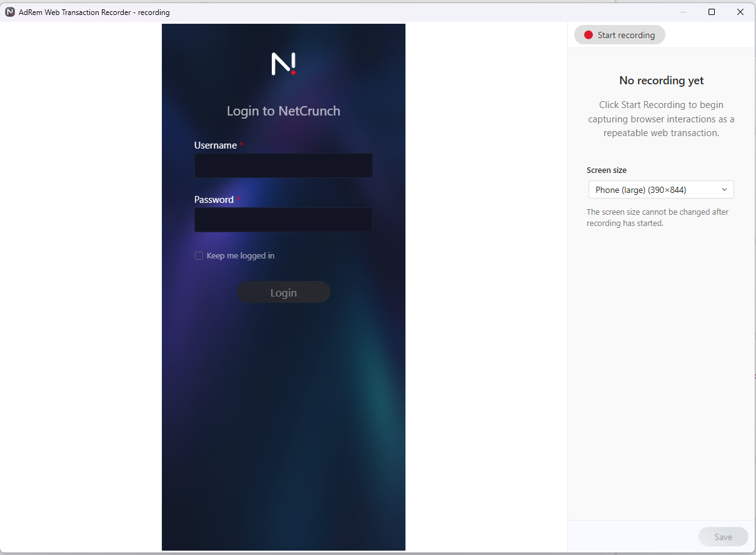Screen dimensions: 756x555
Task: Click the red record dot icon
Action: tap(588, 35)
